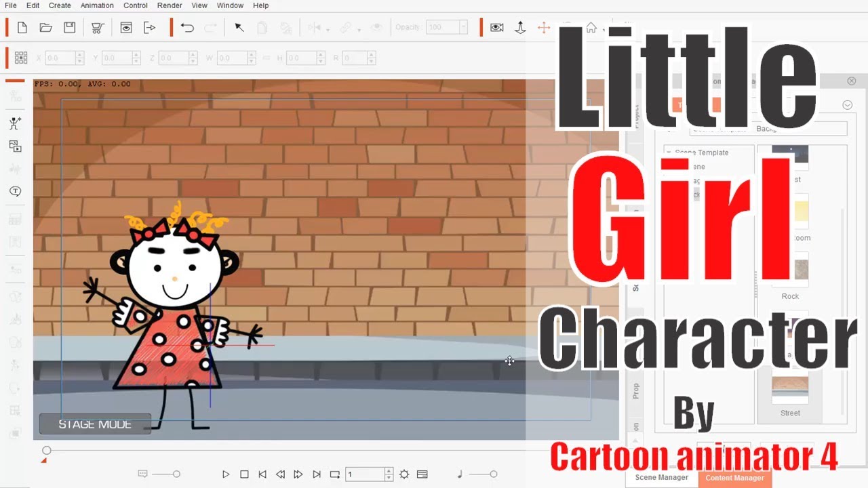Save project with the floppy disk icon
This screenshot has height=488, width=868.
tap(69, 28)
